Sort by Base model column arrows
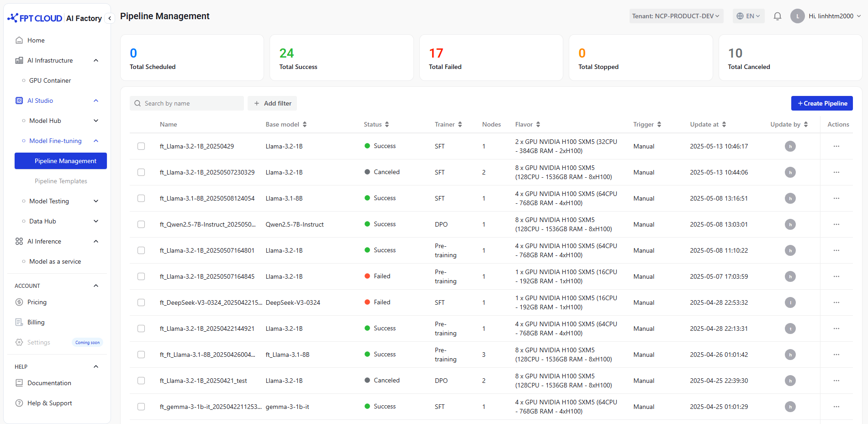This screenshot has width=868, height=424. pos(305,124)
